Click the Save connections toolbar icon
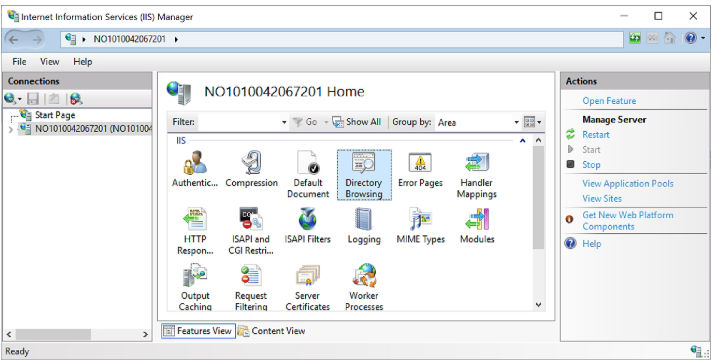 (33, 99)
